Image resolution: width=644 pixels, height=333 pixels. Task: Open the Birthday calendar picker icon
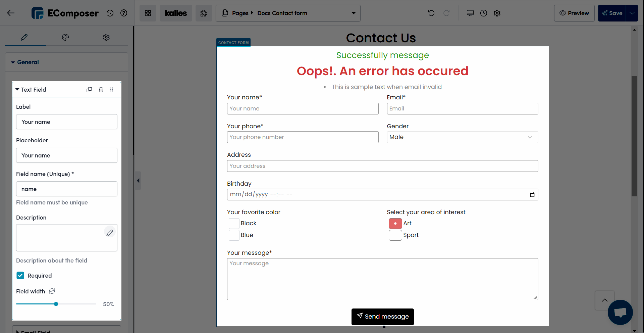(532, 195)
